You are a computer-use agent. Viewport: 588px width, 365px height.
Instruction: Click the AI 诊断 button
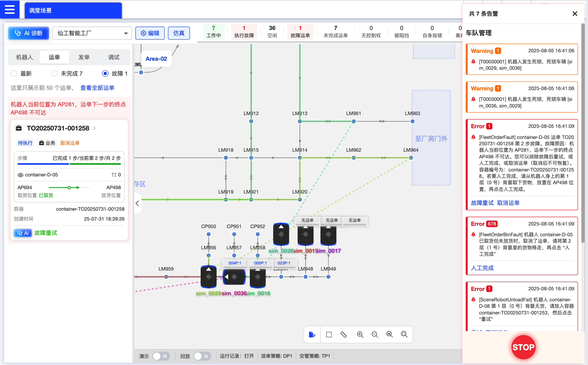pos(28,33)
